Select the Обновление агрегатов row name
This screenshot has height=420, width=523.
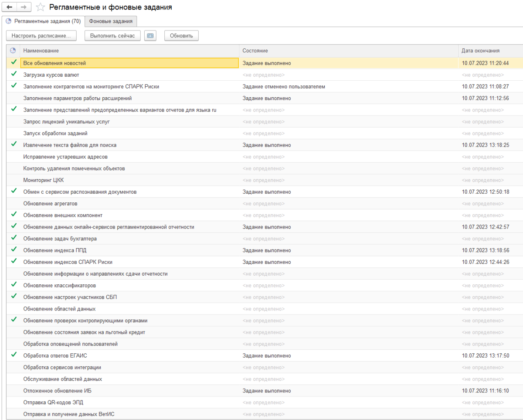(51, 204)
